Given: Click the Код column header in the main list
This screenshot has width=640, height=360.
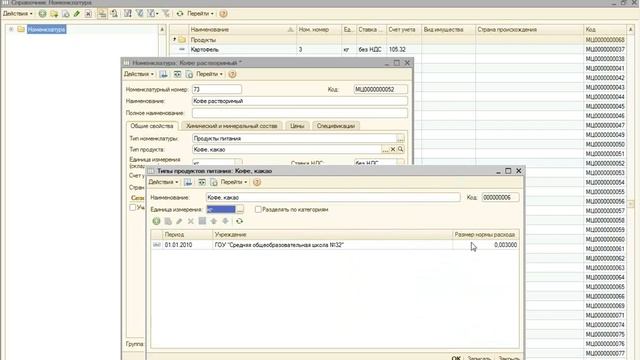Looking at the screenshot, I should point(604,30).
